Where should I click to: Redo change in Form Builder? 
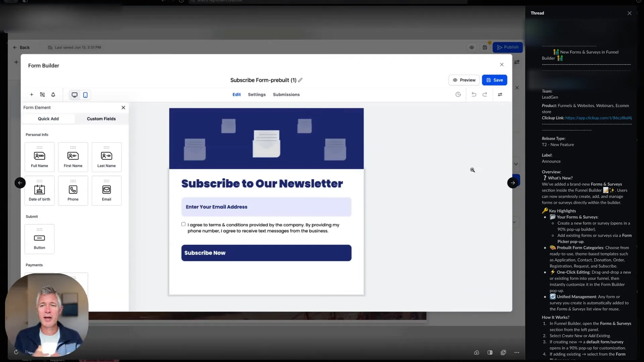pyautogui.click(x=485, y=95)
